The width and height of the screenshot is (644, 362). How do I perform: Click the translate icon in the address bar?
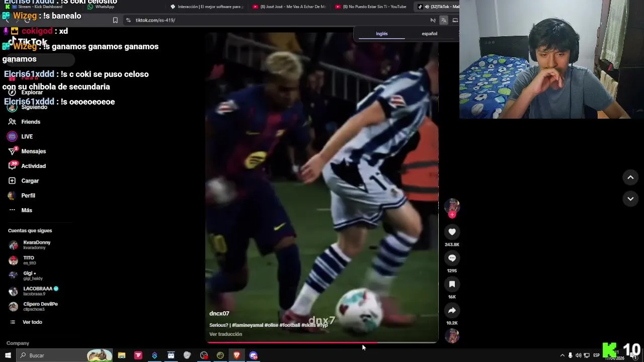click(x=443, y=20)
